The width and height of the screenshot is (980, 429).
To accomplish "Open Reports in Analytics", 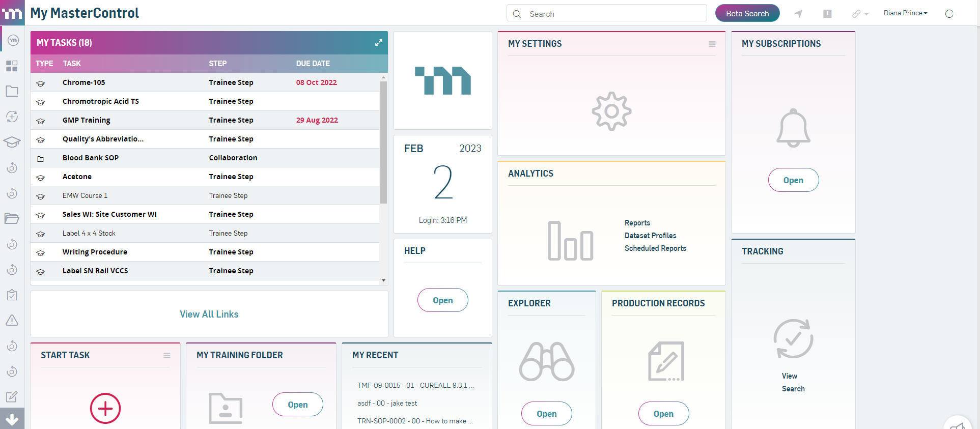I will click(x=637, y=223).
